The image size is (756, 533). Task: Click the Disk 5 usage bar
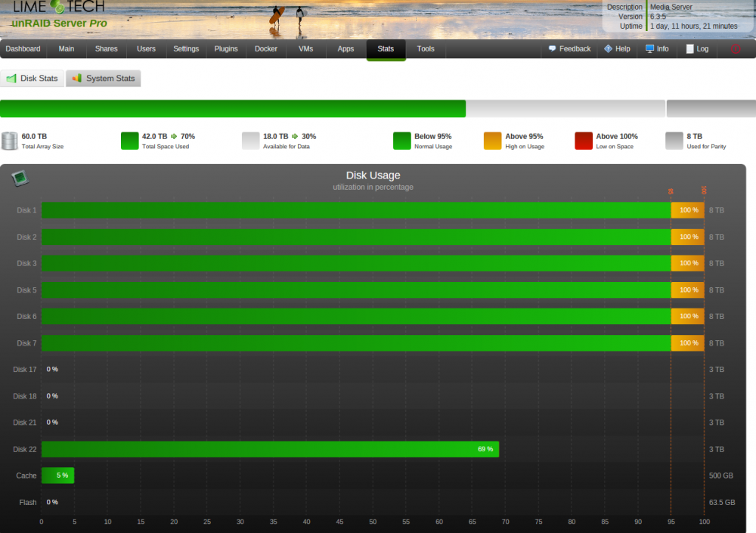tap(373, 290)
